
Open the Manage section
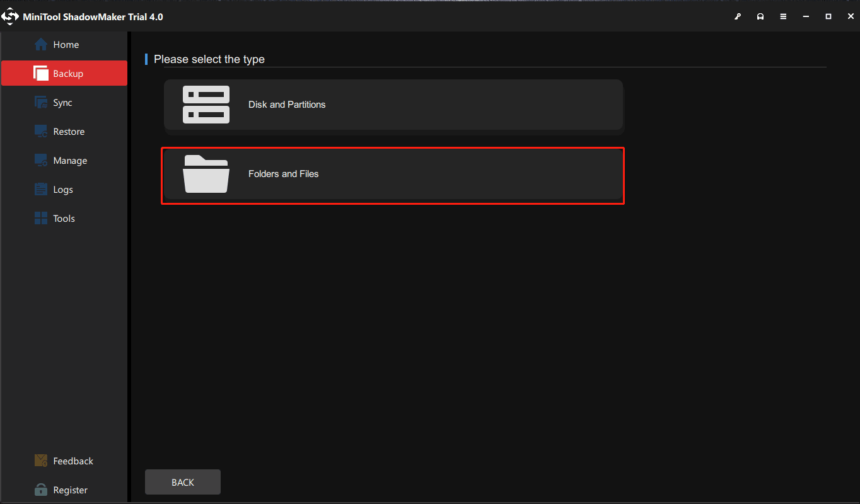pyautogui.click(x=69, y=160)
